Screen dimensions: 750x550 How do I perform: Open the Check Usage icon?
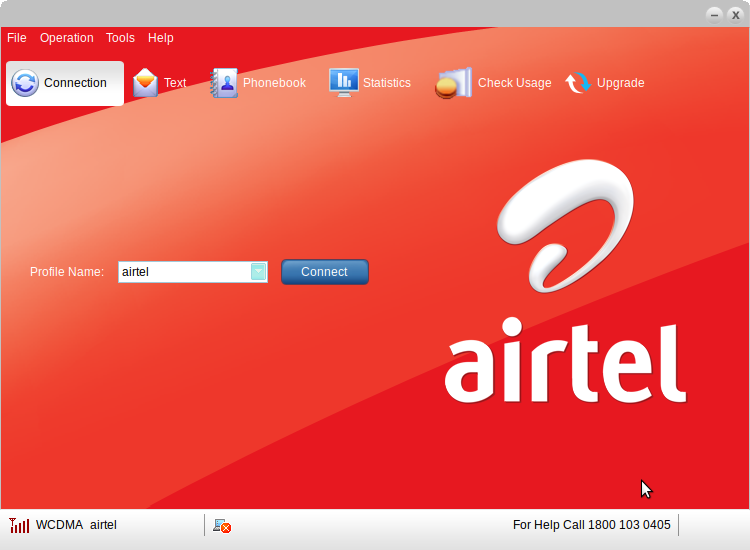453,83
